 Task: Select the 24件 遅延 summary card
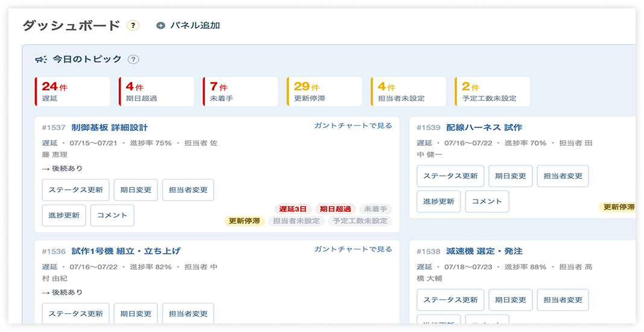pyautogui.click(x=73, y=92)
